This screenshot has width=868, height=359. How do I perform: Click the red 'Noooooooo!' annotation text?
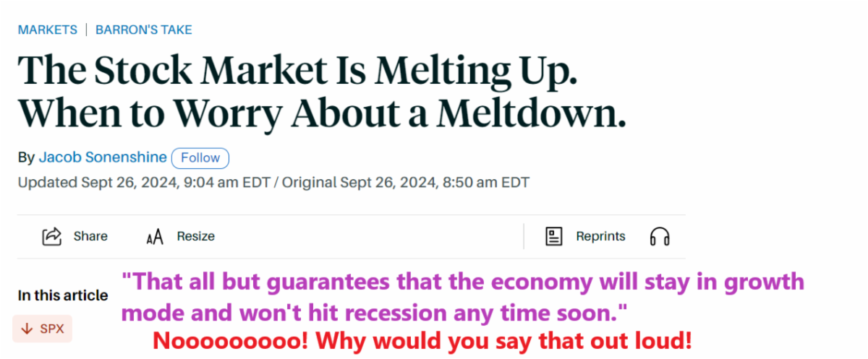pos(422,340)
